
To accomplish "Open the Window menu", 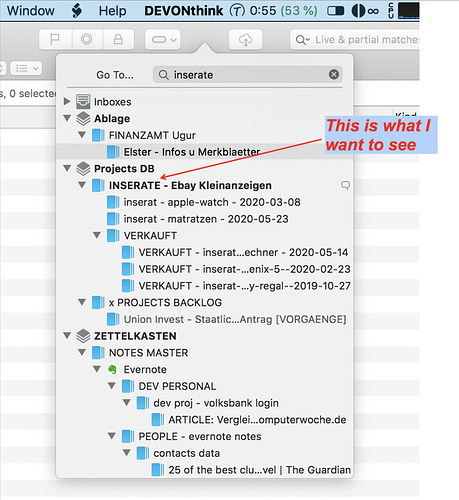I will click(30, 11).
